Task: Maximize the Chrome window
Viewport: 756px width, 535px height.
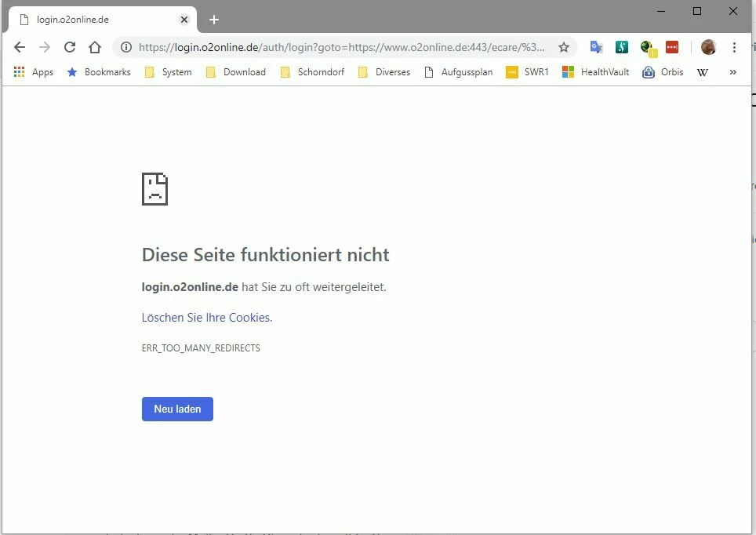Action: [x=697, y=11]
